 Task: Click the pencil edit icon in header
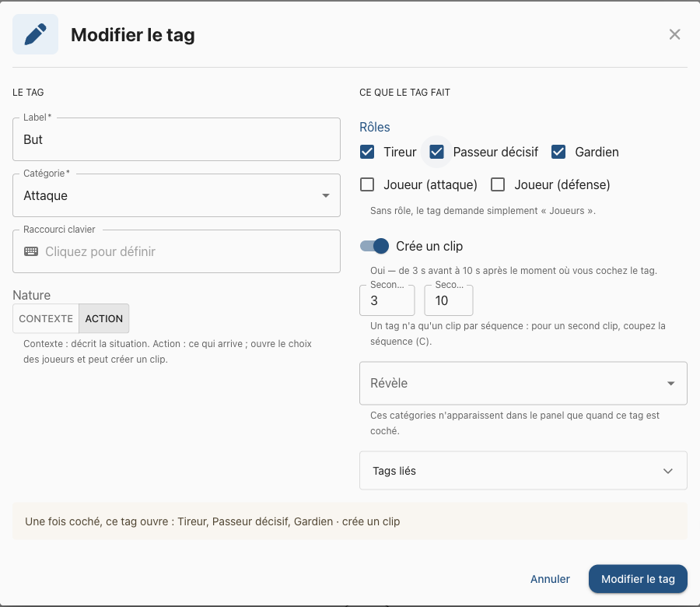coord(35,34)
